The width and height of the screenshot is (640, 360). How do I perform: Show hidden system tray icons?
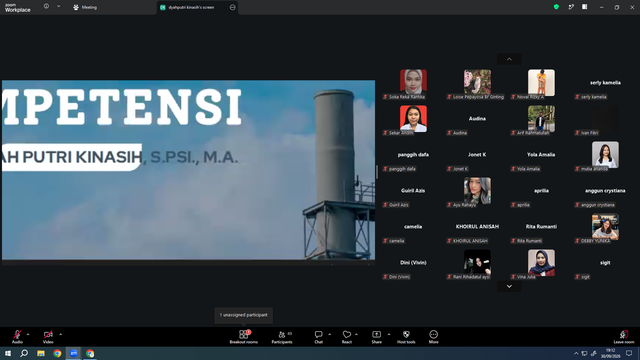tap(576, 353)
